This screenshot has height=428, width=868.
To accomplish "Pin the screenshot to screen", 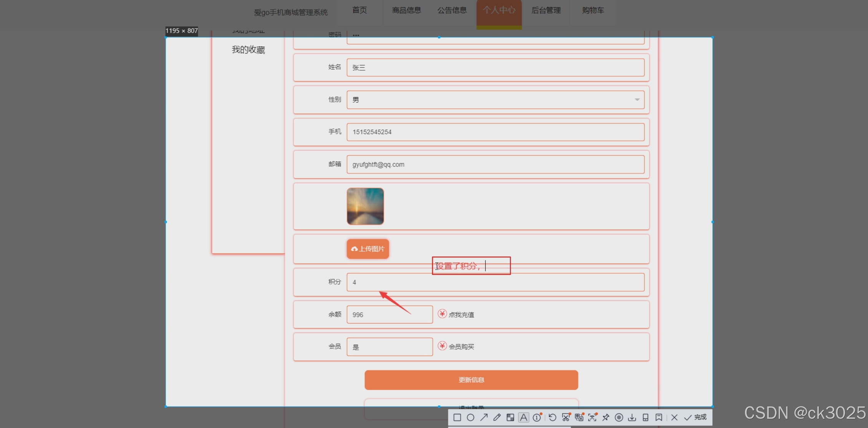I will (x=606, y=418).
